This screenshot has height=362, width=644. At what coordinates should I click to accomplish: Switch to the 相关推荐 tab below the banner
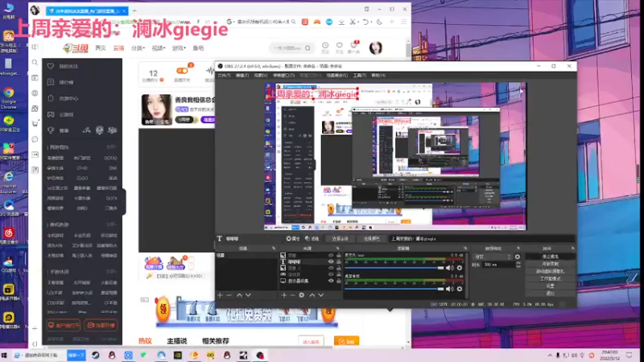(216, 340)
